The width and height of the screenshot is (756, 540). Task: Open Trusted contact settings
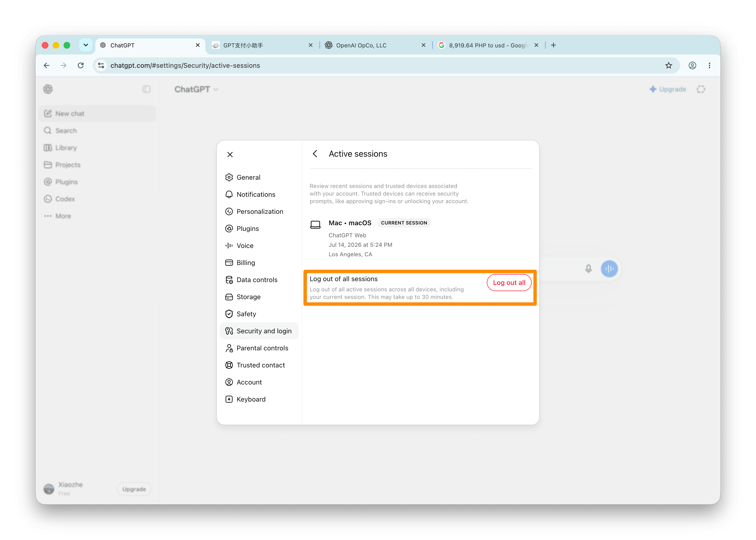coord(259,365)
